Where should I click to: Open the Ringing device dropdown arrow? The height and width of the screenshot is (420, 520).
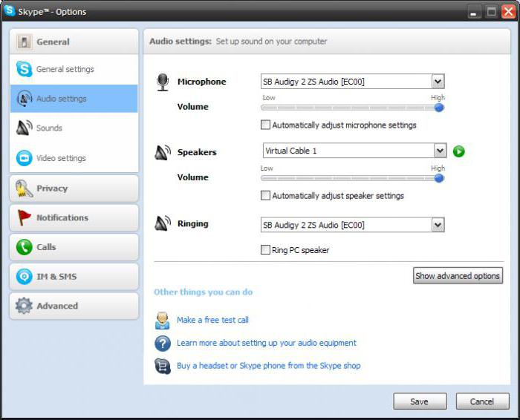(438, 226)
